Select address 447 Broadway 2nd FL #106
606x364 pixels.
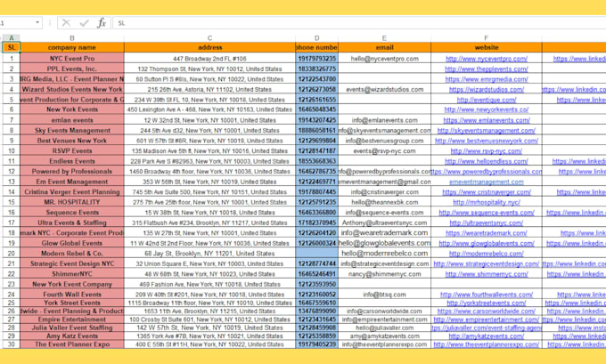tap(209, 59)
